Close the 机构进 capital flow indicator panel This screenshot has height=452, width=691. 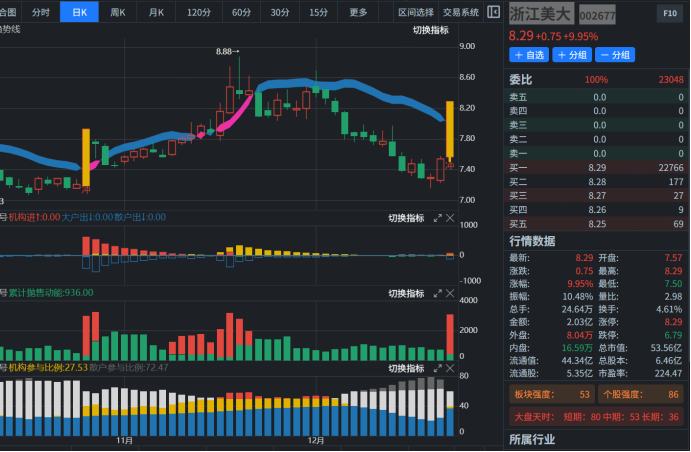[x=450, y=218]
